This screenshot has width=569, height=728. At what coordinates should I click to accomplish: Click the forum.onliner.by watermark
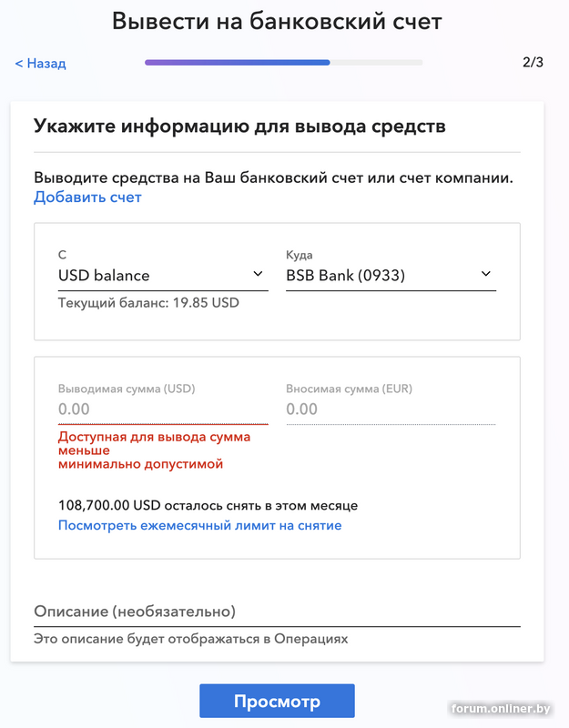(x=500, y=709)
